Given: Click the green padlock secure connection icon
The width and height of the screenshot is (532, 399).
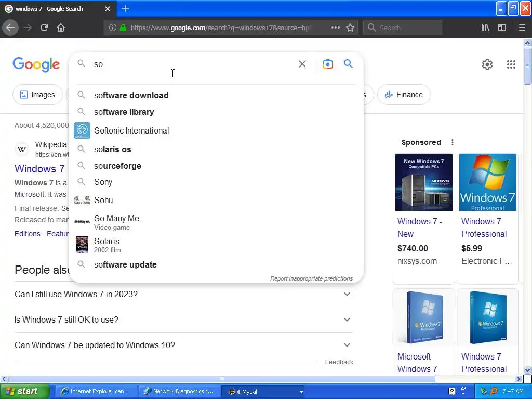Looking at the screenshot, I should pyautogui.click(x=123, y=28).
